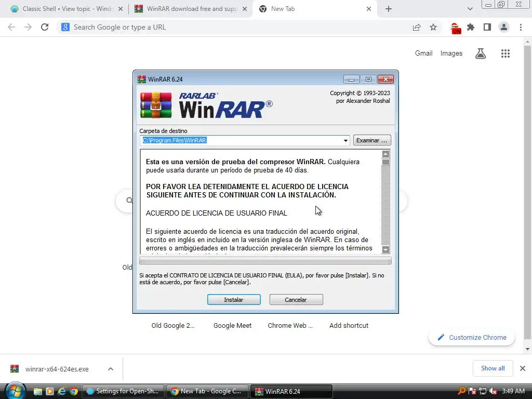Switch to New Tab - Google Chrome taskbar button

pos(207,391)
